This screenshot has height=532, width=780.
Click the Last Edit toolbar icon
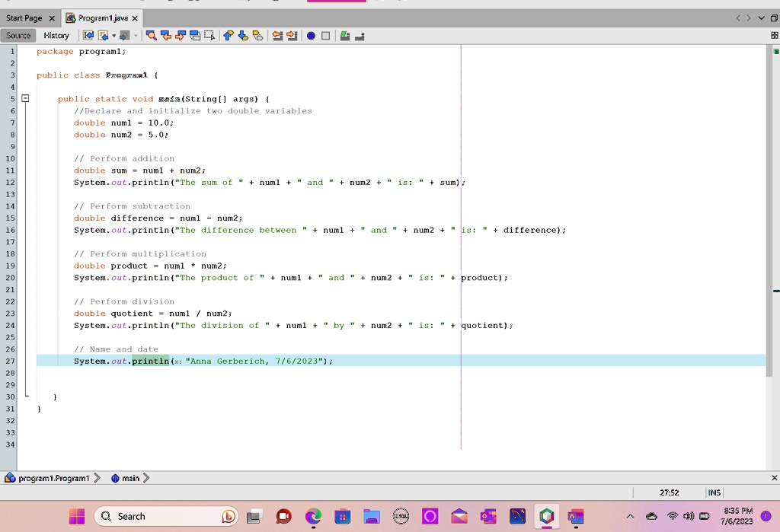point(88,35)
